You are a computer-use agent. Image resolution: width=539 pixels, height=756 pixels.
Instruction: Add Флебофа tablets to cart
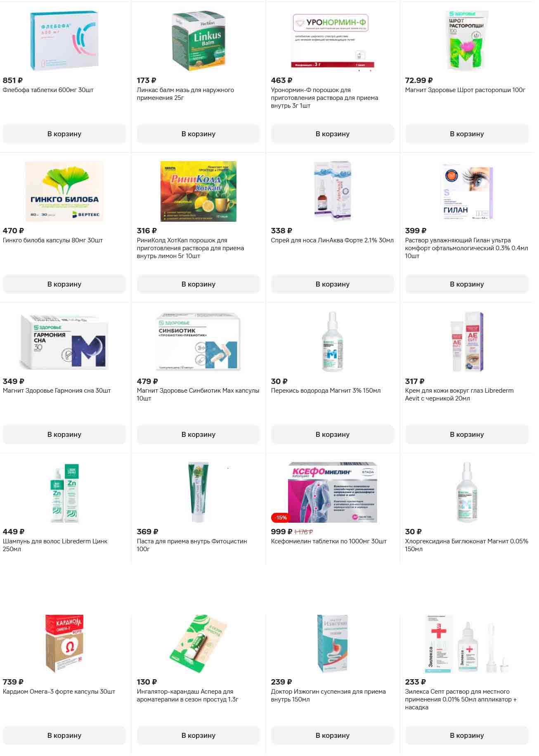(64, 134)
